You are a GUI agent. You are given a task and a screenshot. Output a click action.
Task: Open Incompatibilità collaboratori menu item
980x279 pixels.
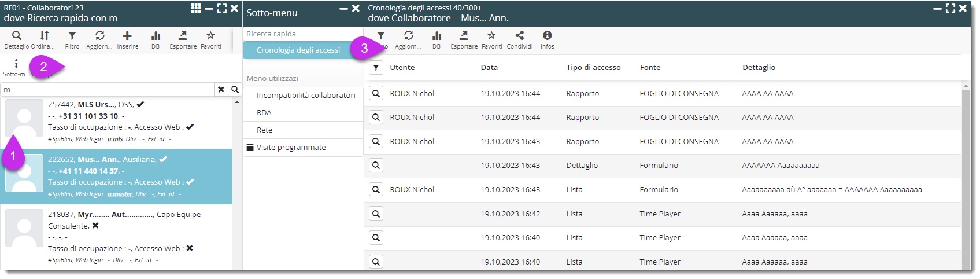(305, 96)
